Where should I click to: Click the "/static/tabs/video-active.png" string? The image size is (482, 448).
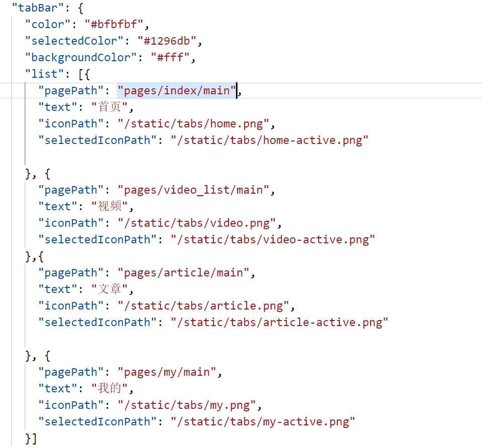(x=273, y=240)
